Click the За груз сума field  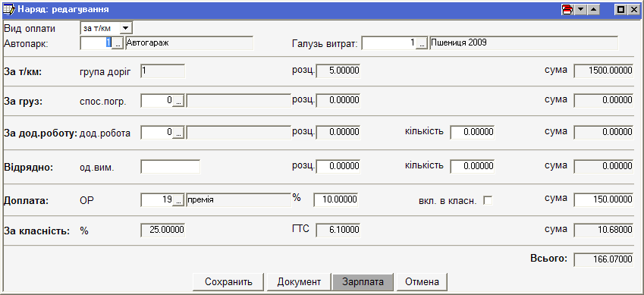[603, 101]
